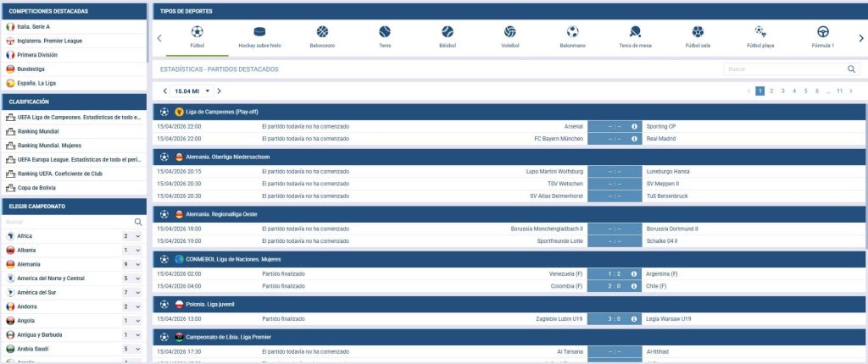Screen dimensions: 868x364
Task: Click the Liga de Campeones trophy icon
Action: (x=179, y=112)
